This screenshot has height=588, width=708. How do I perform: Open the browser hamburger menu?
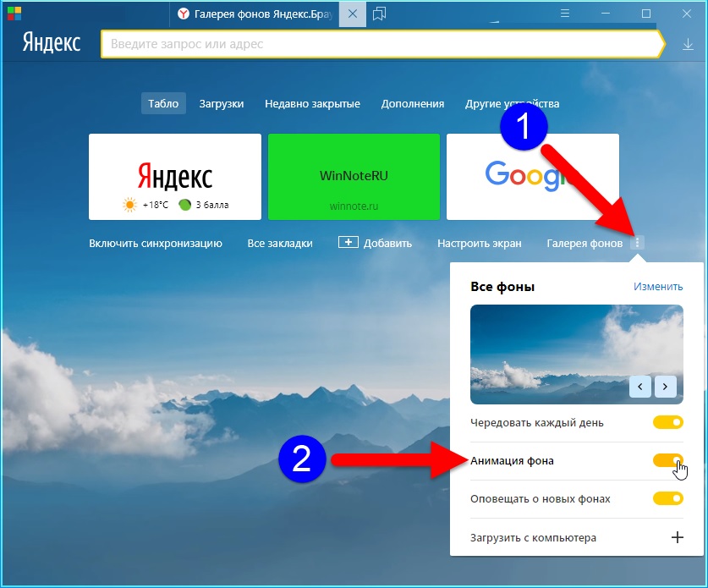coord(564,14)
